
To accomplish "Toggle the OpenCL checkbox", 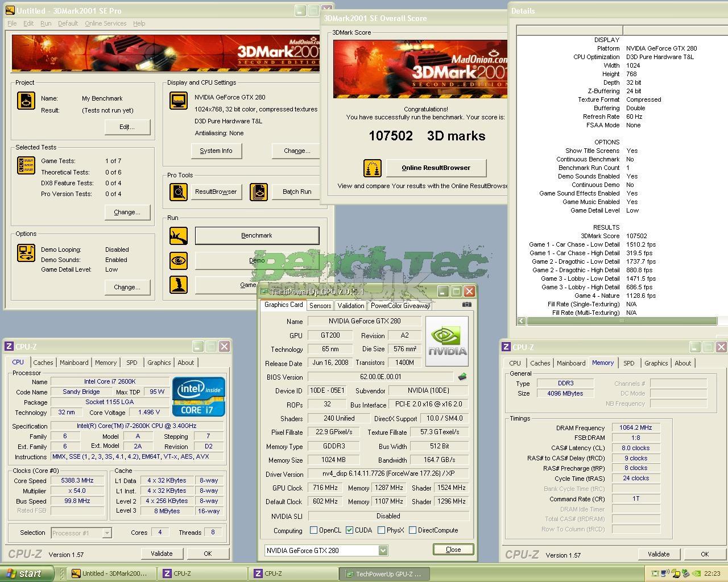I will (313, 530).
